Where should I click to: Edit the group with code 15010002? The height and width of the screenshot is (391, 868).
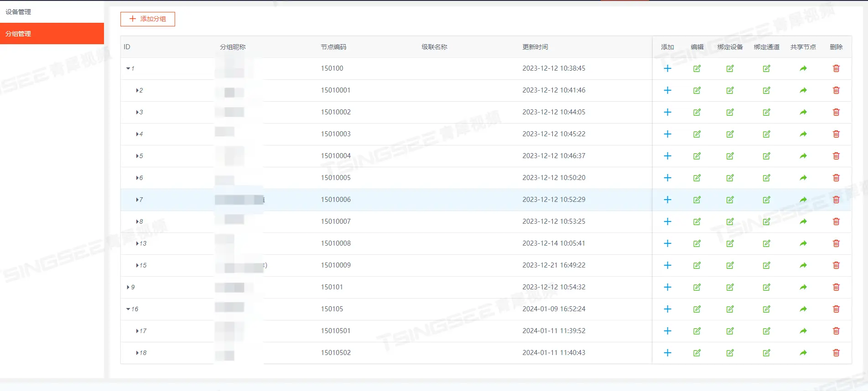click(697, 112)
